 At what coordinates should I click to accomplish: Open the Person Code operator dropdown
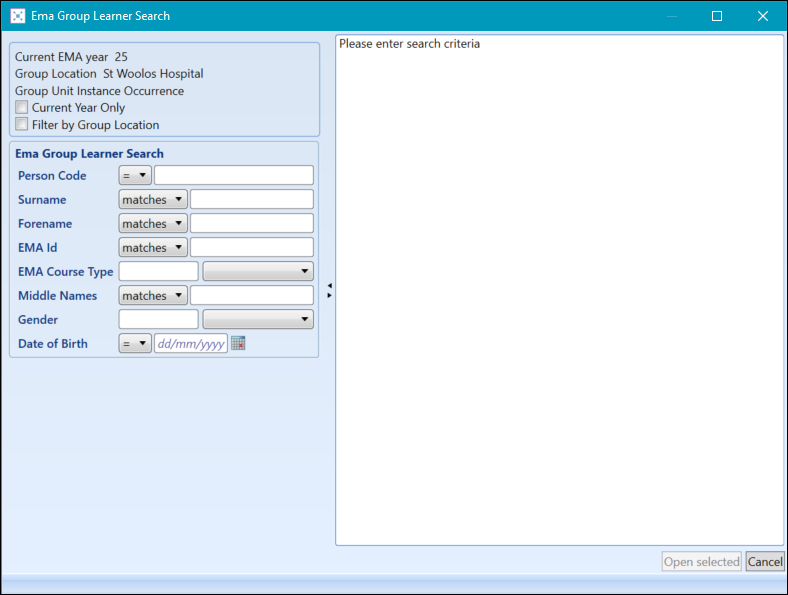[135, 175]
